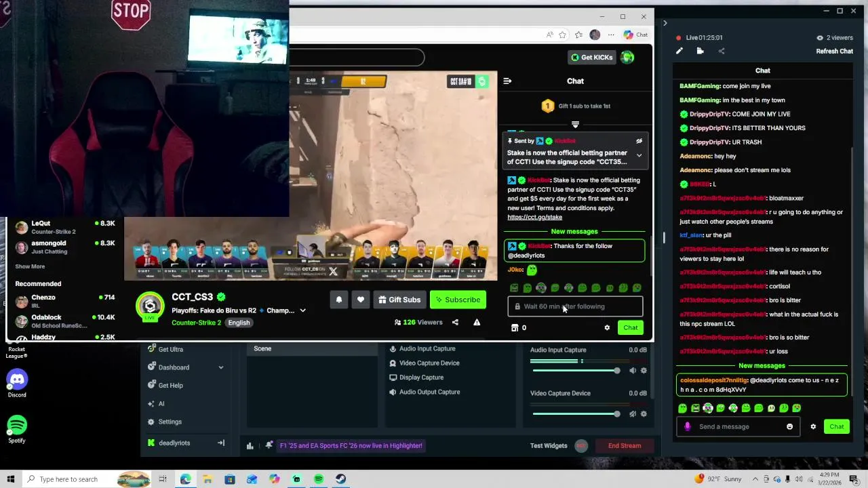Click the End Stream button
This screenshot has height=488, width=868.
(x=625, y=446)
